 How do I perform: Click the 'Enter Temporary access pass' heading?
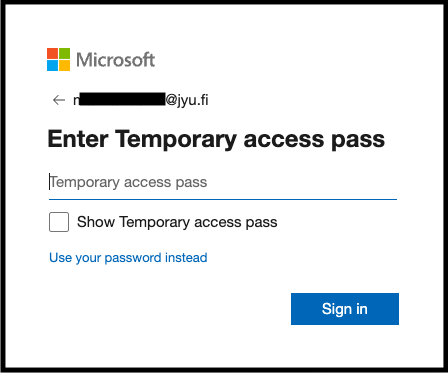pos(216,139)
